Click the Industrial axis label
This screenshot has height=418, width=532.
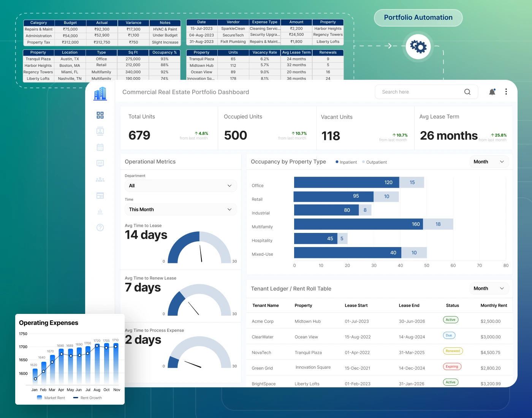(x=261, y=213)
